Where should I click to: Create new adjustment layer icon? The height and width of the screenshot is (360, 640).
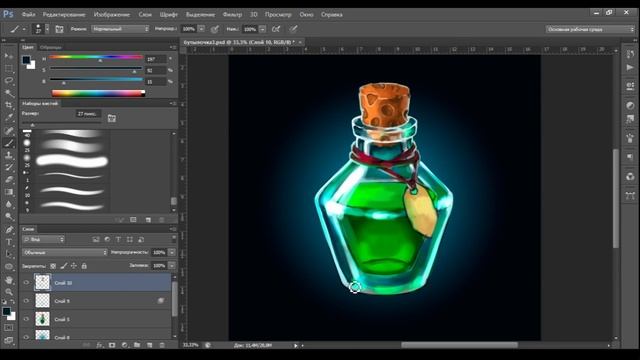(x=124, y=345)
